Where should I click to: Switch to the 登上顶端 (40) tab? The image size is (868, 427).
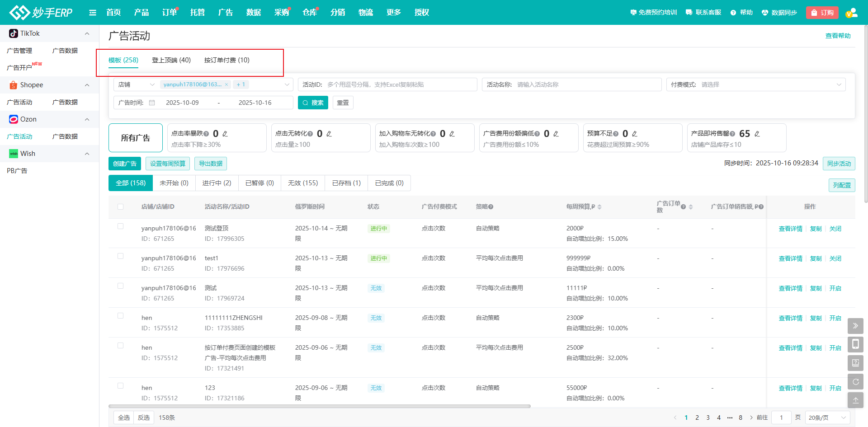click(x=171, y=60)
